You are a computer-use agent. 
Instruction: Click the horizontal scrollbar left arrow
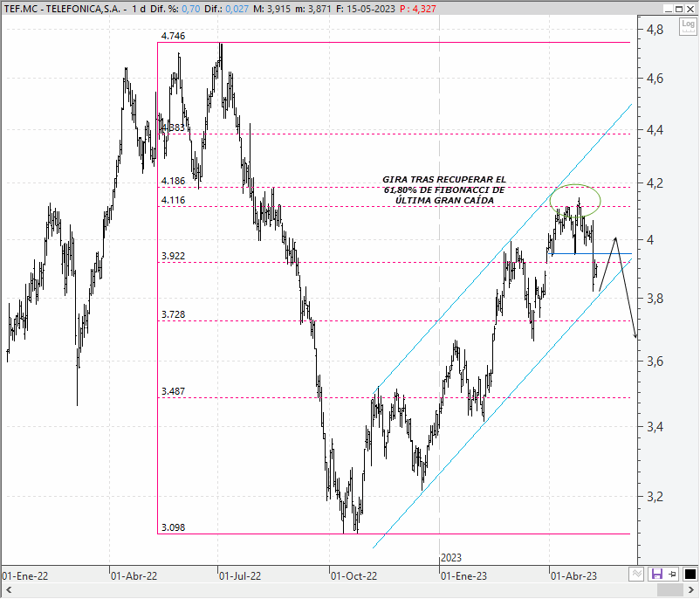[9, 590]
